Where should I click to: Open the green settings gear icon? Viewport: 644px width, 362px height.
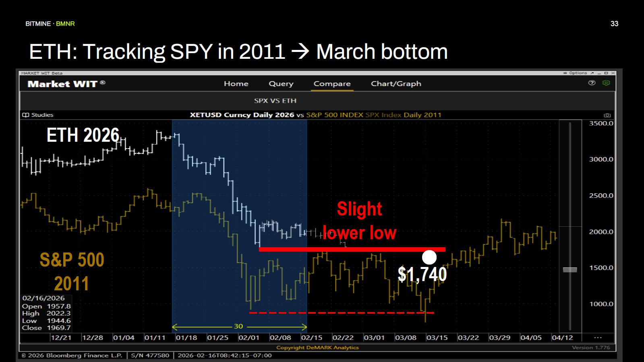606,83
